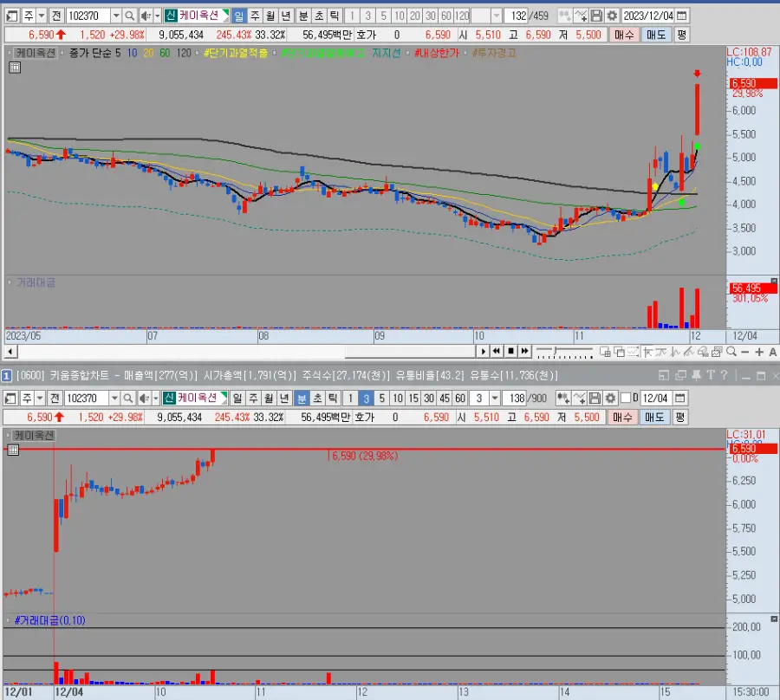Viewport: 780px width, 700px height.
Task: Select the 60-minute interval in the lower chart
Action: point(460,399)
